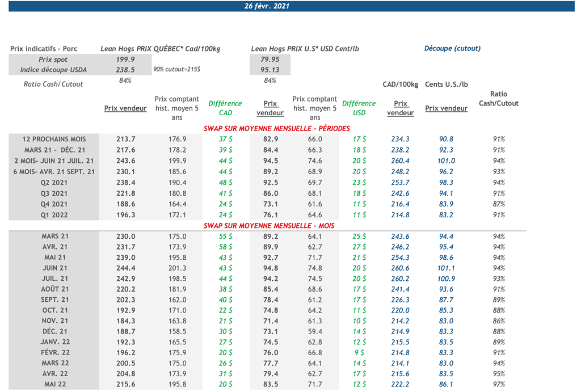Select the Différence CAD column header
The image size is (581, 392).
(225, 108)
